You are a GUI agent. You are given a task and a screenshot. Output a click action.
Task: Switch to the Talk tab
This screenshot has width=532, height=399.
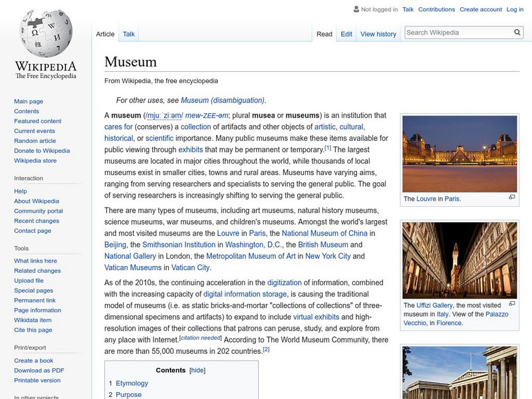(128, 34)
